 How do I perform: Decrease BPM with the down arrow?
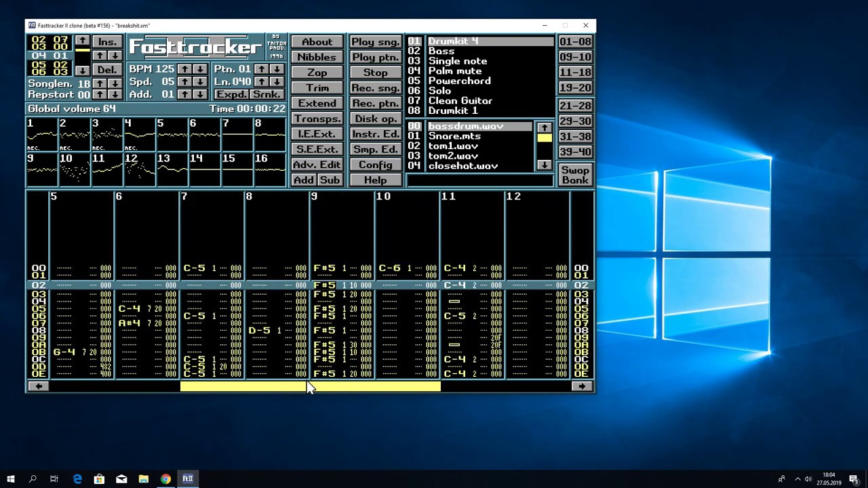point(199,69)
